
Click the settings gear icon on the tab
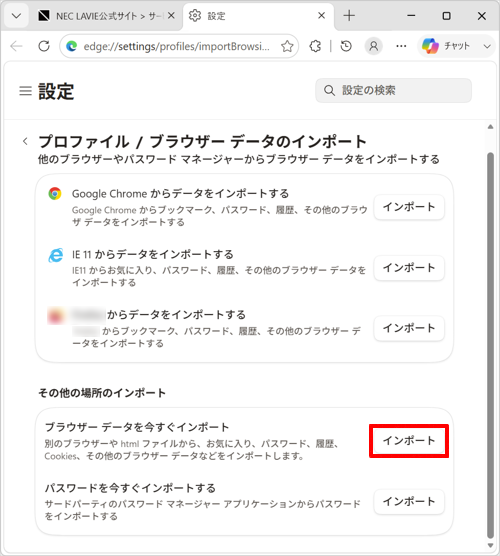tap(195, 16)
